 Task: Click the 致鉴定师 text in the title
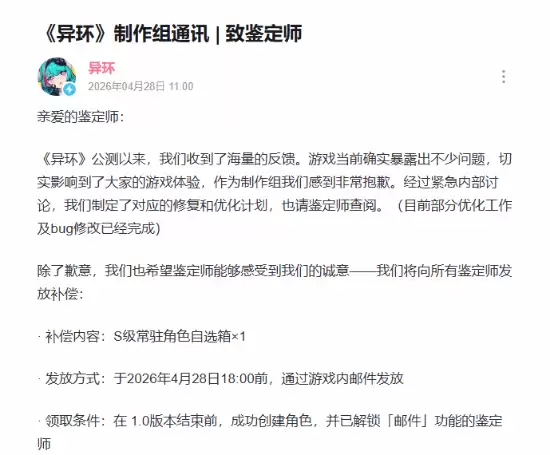[263, 34]
